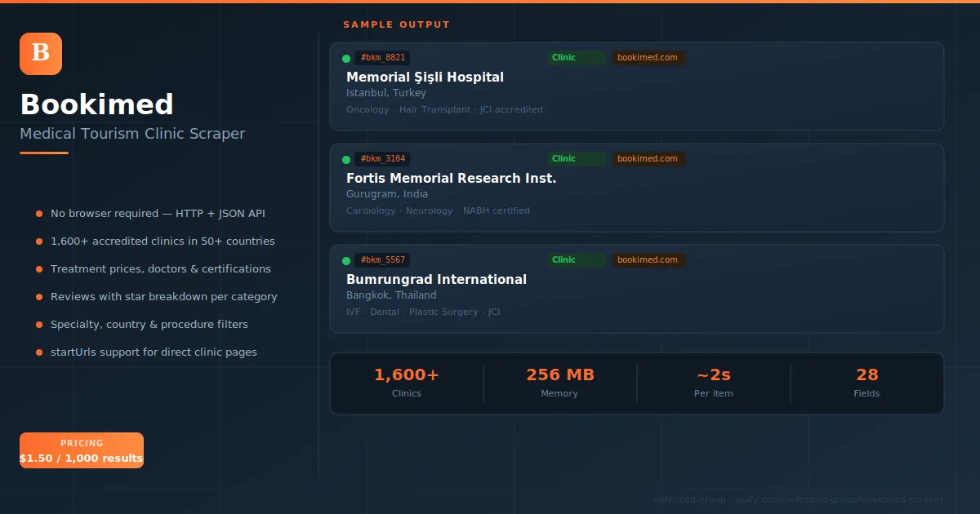Click Reviews with star breakdown per category
Screen dimensions: 980x514
(x=164, y=297)
